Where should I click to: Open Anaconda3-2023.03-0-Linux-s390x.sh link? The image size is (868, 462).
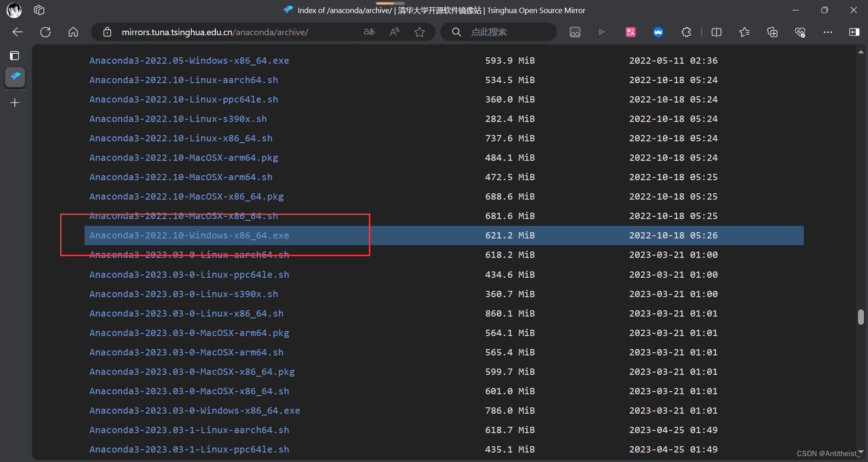point(184,294)
